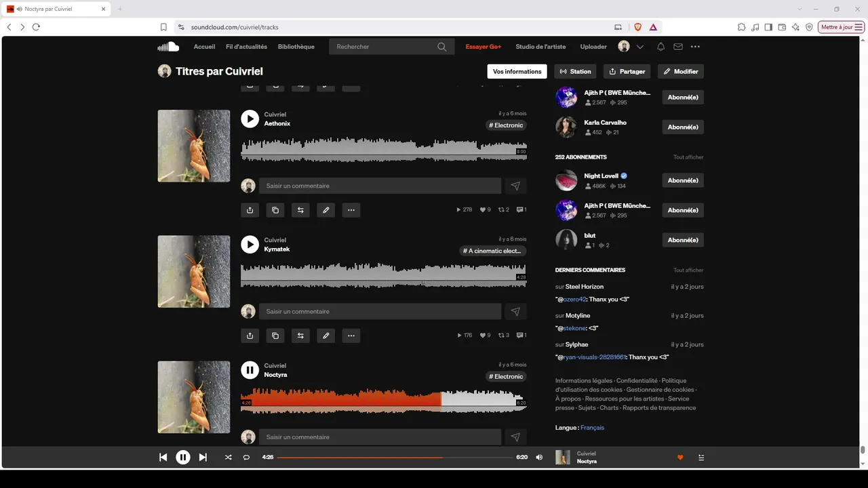The image size is (868, 488).
Task: Open more options for Kymatek
Action: click(351, 335)
